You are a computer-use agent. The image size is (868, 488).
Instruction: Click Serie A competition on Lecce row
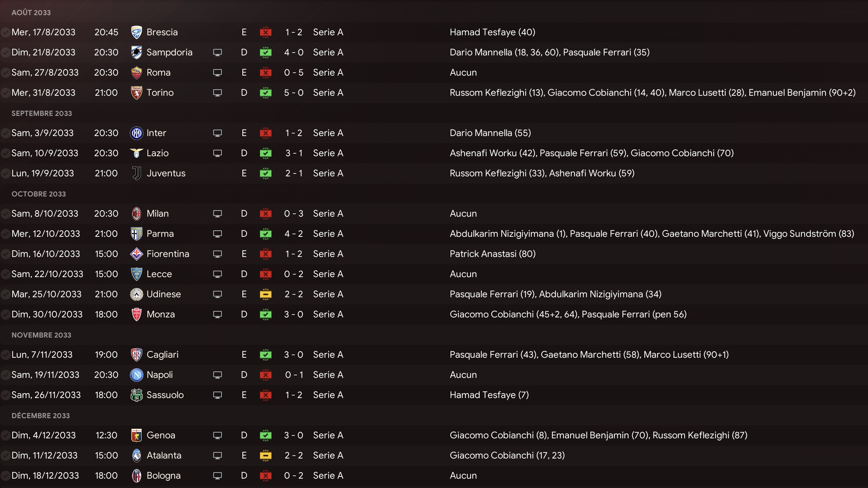(x=328, y=274)
